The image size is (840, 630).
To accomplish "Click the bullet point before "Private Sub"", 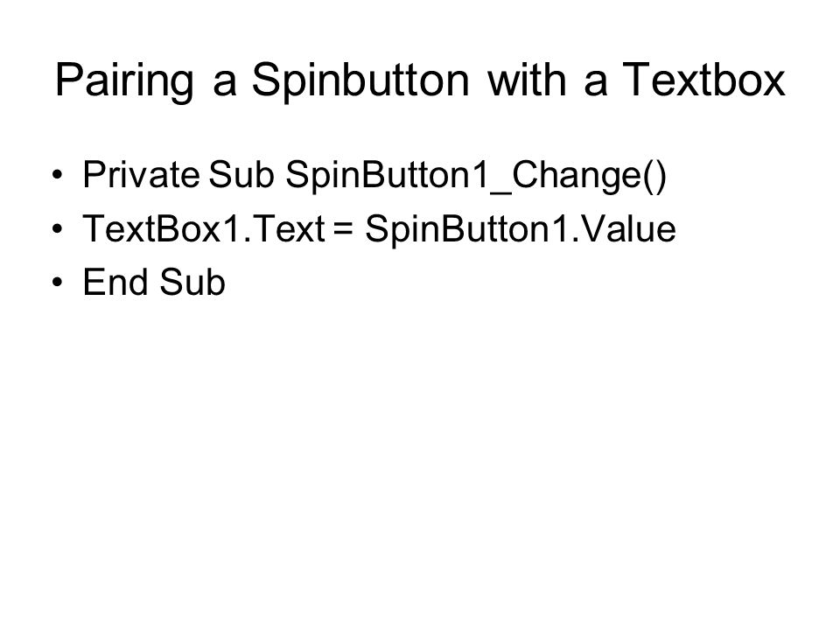I will tap(58, 175).
